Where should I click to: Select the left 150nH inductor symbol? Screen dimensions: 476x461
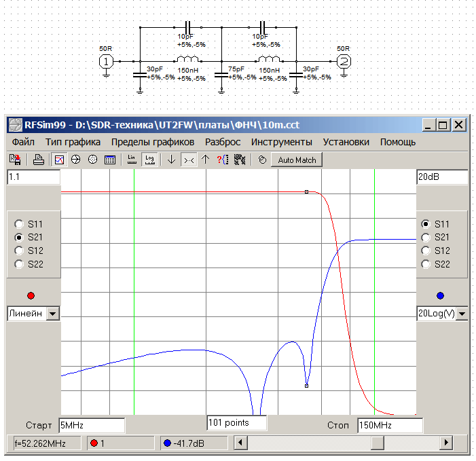pos(188,59)
